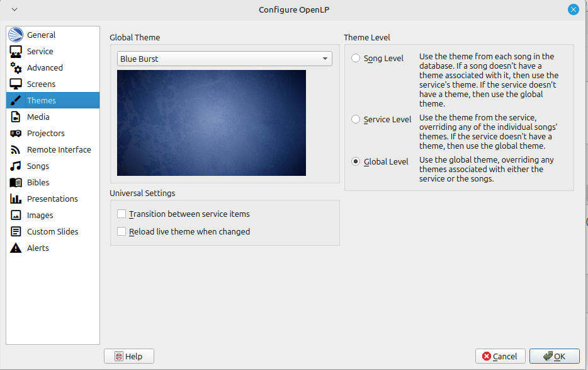This screenshot has height=370, width=588.
Task: Click the Cancel button
Action: pos(500,356)
